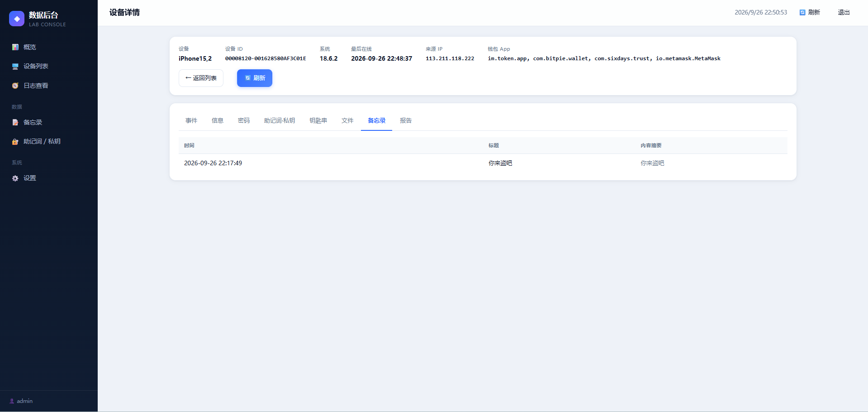Select the row time 2026-09-26 22:17:49
The image size is (868, 412).
pyautogui.click(x=213, y=163)
